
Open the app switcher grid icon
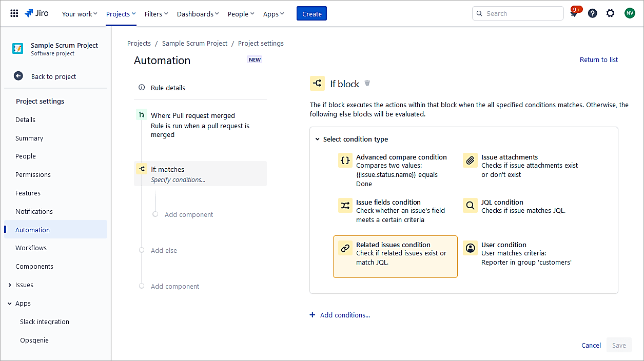point(14,13)
